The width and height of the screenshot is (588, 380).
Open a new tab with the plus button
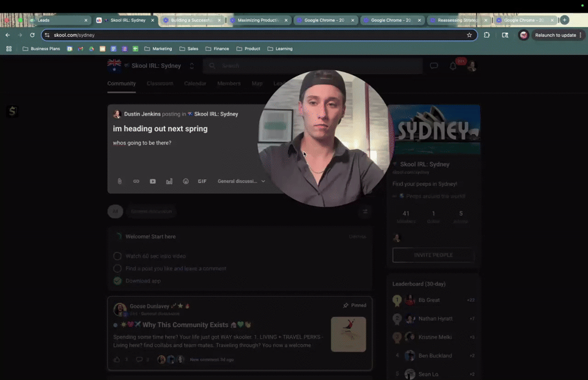point(564,20)
